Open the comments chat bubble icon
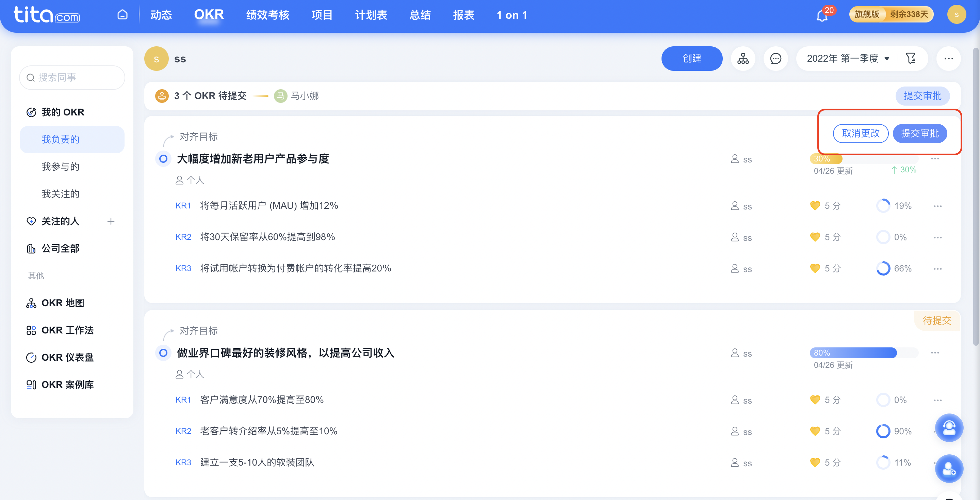The image size is (980, 500). [775, 59]
